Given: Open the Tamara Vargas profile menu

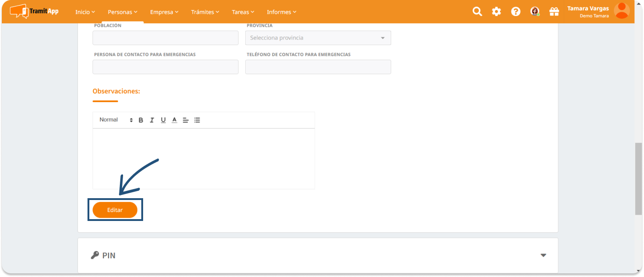Looking at the screenshot, I should point(598,11).
